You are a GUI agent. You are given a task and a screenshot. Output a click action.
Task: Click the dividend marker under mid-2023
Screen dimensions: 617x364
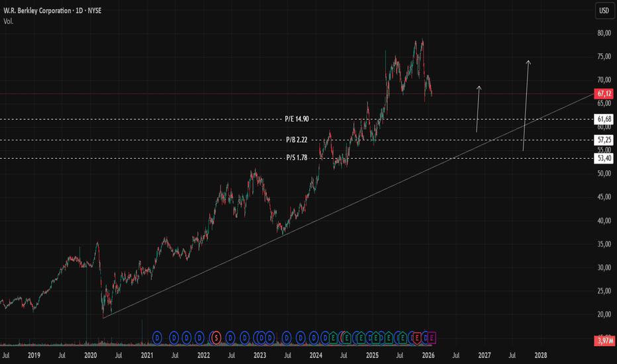[287, 338]
